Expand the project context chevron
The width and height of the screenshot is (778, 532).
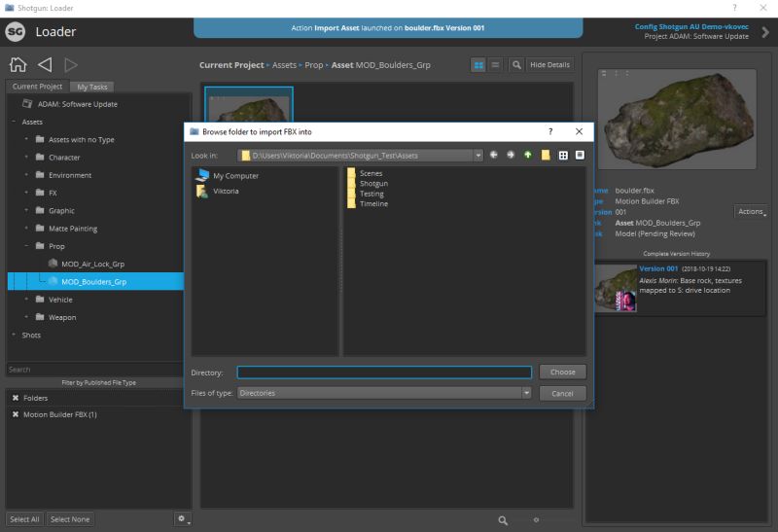pos(765,32)
